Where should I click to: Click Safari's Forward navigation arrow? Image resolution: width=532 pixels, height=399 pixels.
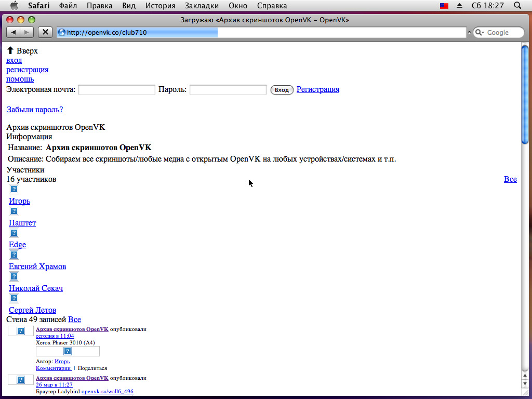pyautogui.click(x=27, y=32)
